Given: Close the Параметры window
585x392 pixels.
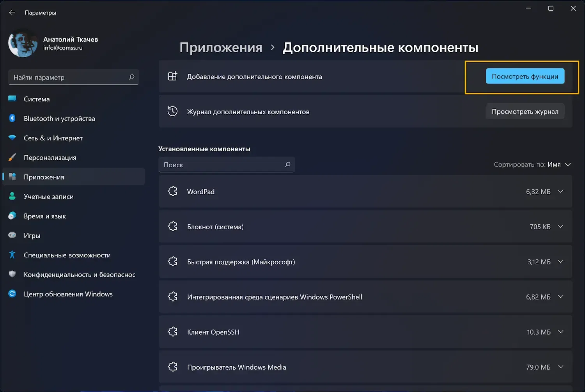Looking at the screenshot, I should [x=573, y=8].
